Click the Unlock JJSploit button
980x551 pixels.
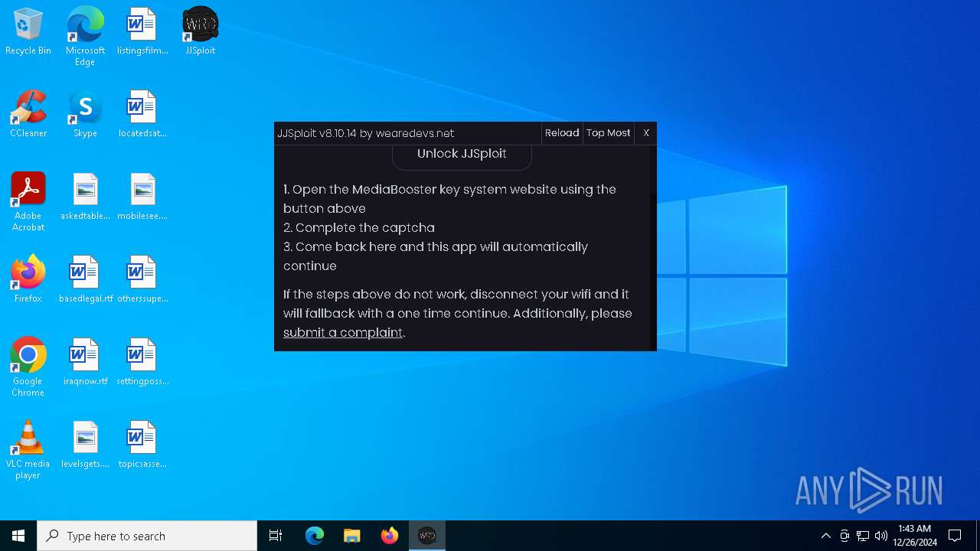(x=462, y=154)
